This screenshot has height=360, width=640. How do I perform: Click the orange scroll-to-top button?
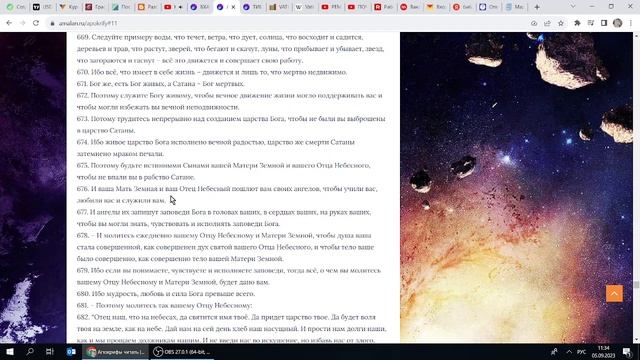coord(614,293)
